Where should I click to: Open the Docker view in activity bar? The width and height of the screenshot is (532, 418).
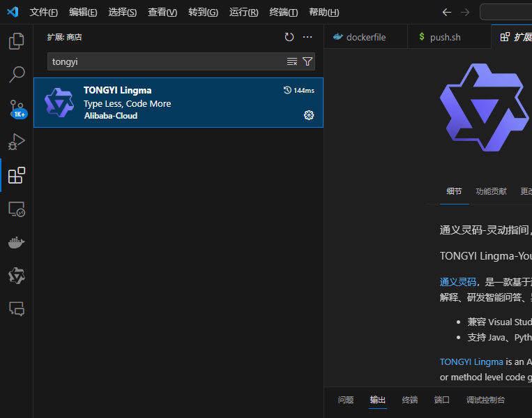click(16, 242)
